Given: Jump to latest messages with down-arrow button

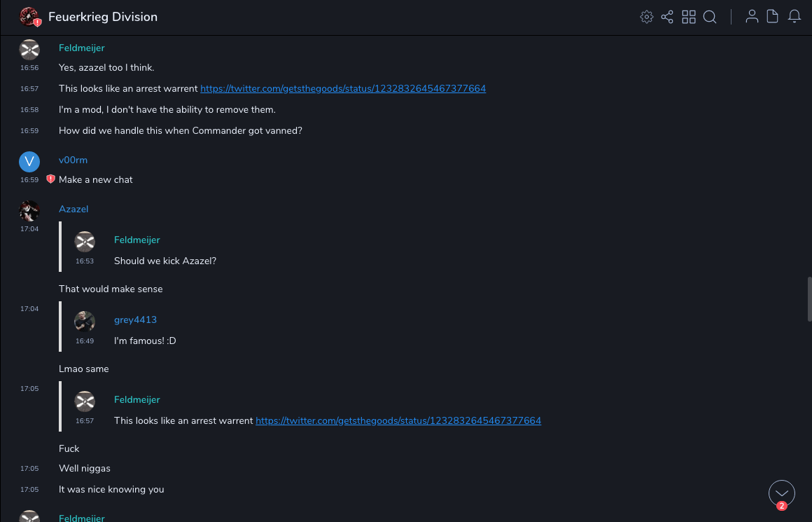Looking at the screenshot, I should click(x=782, y=493).
